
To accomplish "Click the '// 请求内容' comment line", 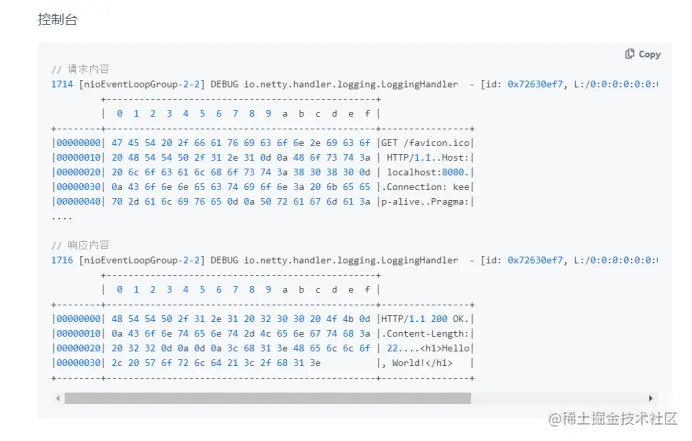I will click(81, 70).
